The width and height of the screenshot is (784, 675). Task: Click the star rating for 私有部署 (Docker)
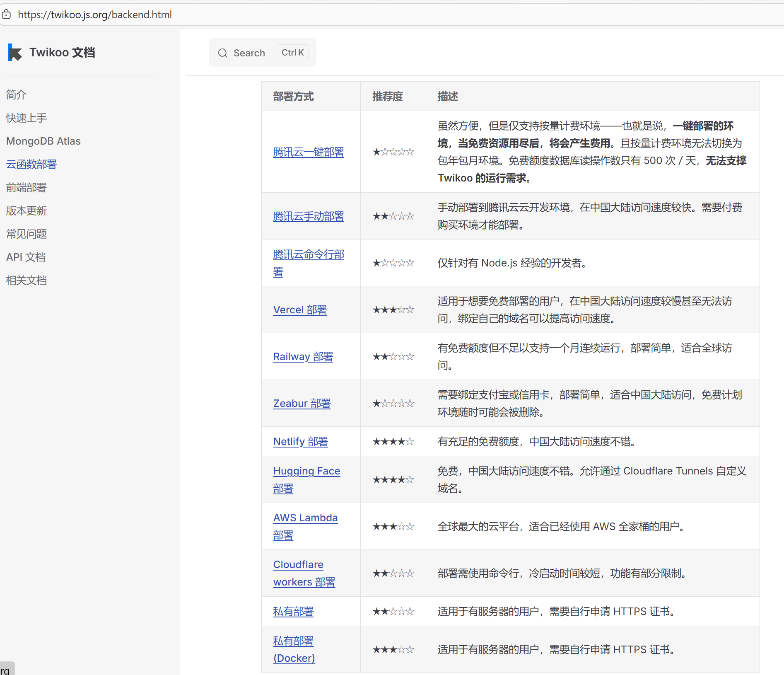click(393, 650)
